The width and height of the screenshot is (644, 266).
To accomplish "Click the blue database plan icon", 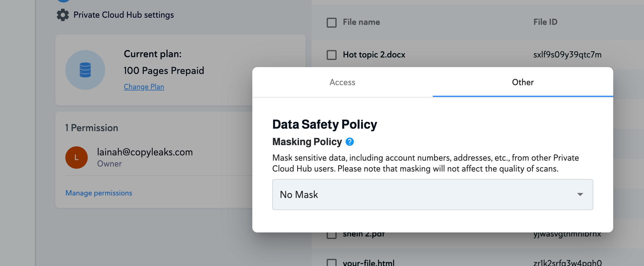I will tap(85, 70).
